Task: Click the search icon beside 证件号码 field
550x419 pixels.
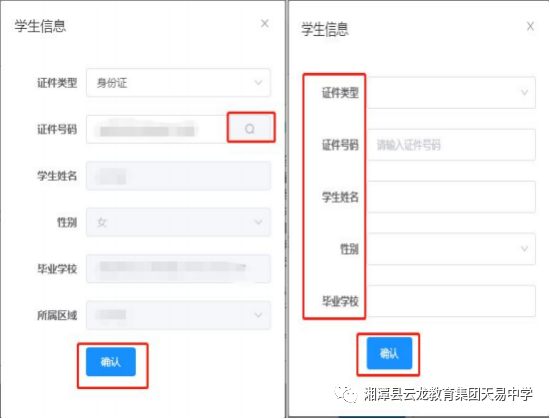Action: (x=250, y=129)
